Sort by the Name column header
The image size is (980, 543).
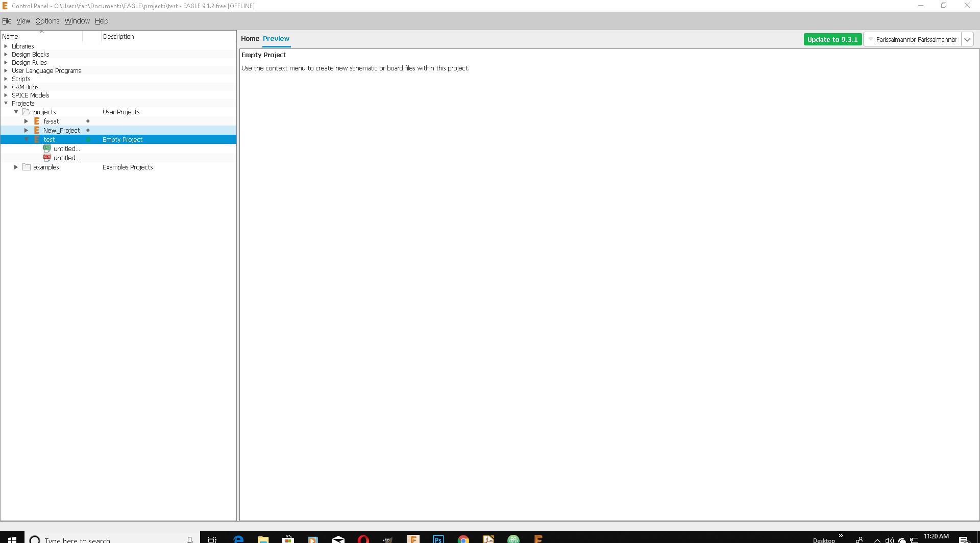41,37
